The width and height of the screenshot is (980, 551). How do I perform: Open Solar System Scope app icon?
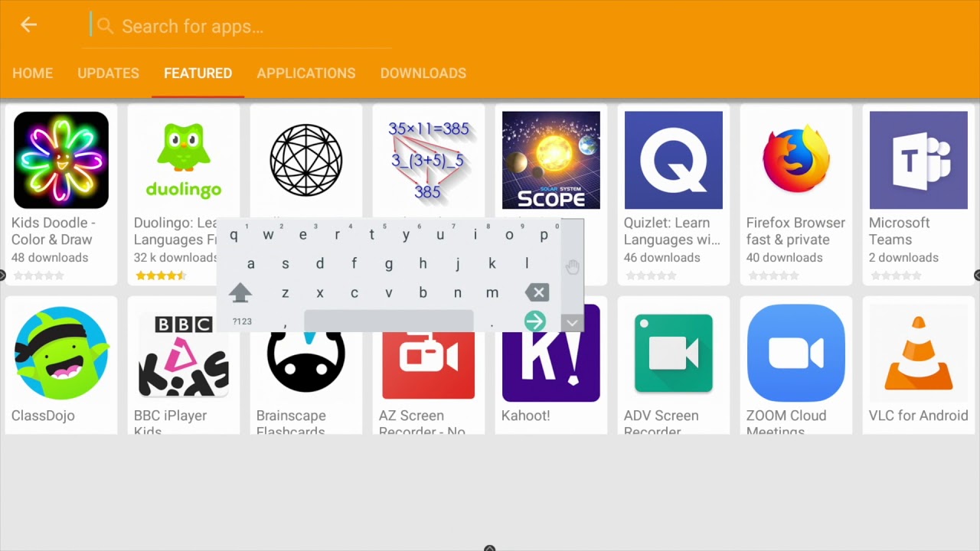tap(551, 160)
